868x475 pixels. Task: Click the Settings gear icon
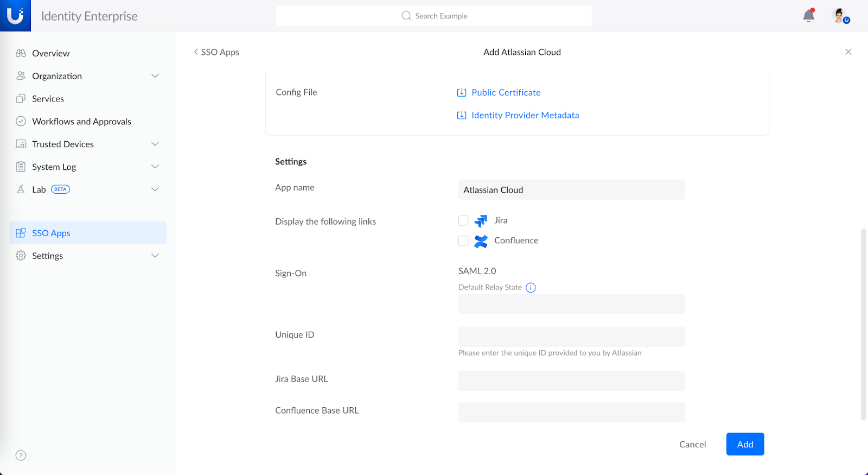(21, 256)
